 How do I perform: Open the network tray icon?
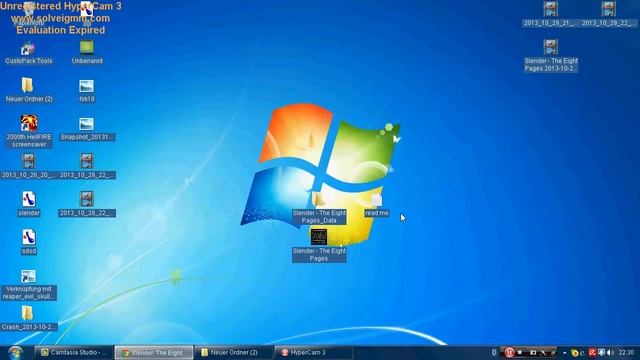pos(602,353)
